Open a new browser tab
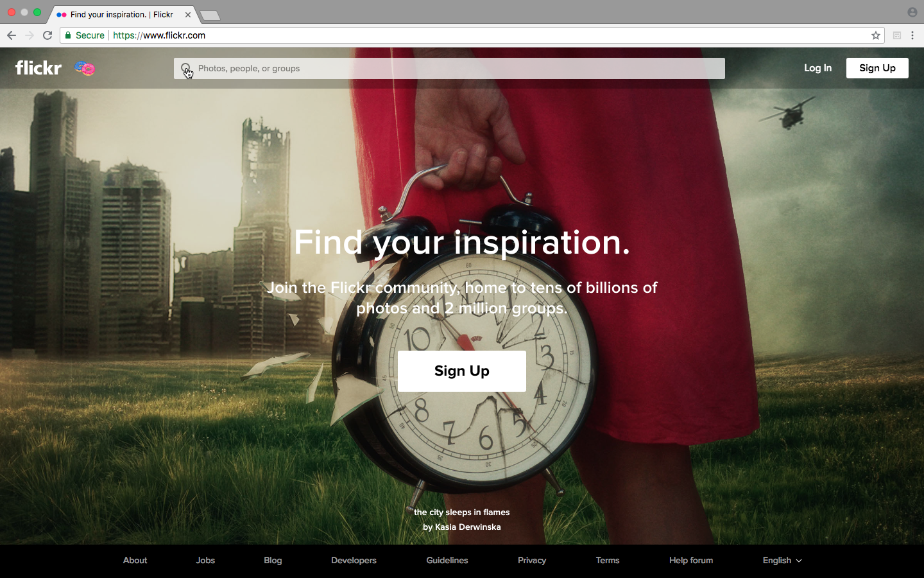The image size is (924, 578). pos(210,15)
